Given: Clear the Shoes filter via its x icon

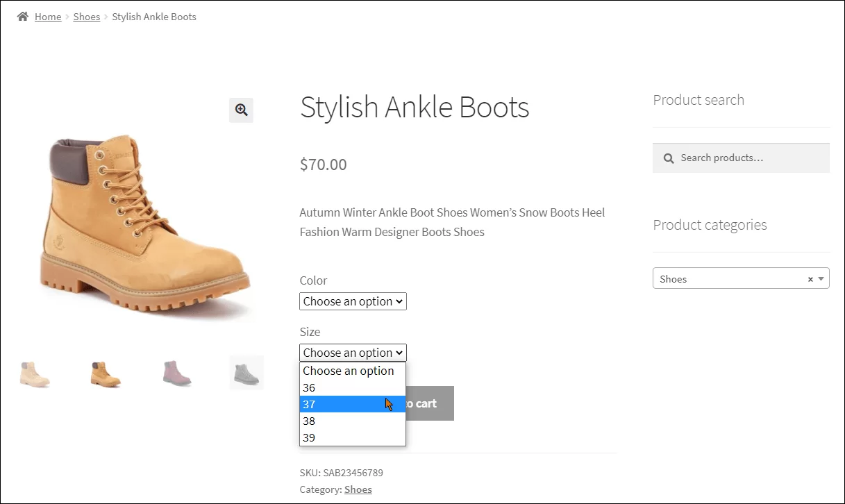Looking at the screenshot, I should [x=810, y=278].
